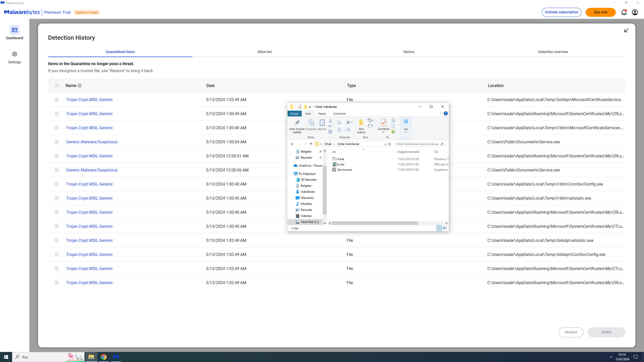Collapse Detection History with the arrow icon
The image size is (644, 362).
coord(626,31)
